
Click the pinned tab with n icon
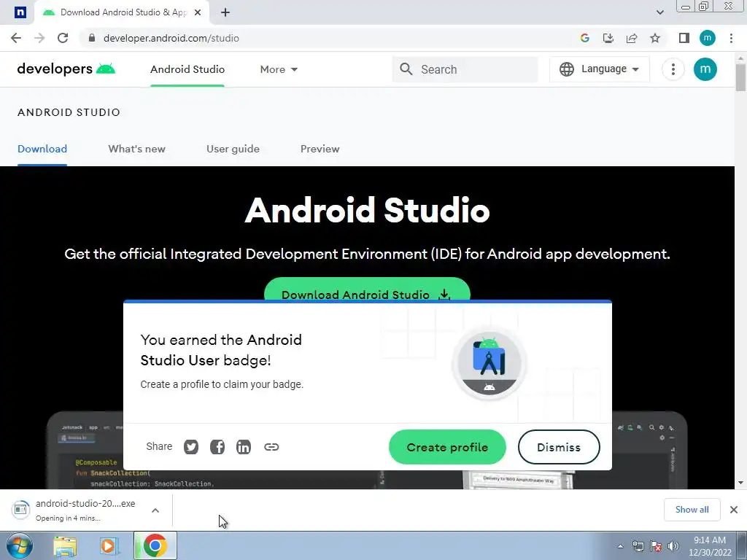tap(20, 12)
